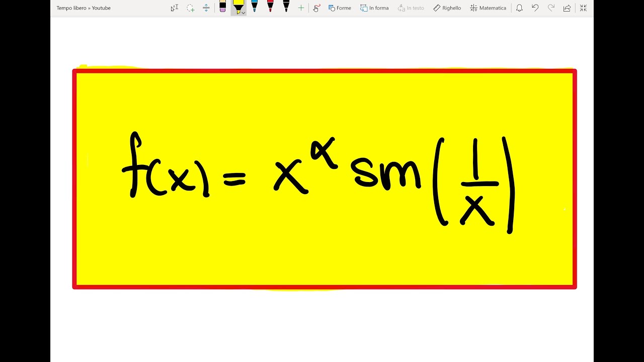Select the yellow highlighter pen
Viewport: 644px width, 362px height.
tap(238, 6)
